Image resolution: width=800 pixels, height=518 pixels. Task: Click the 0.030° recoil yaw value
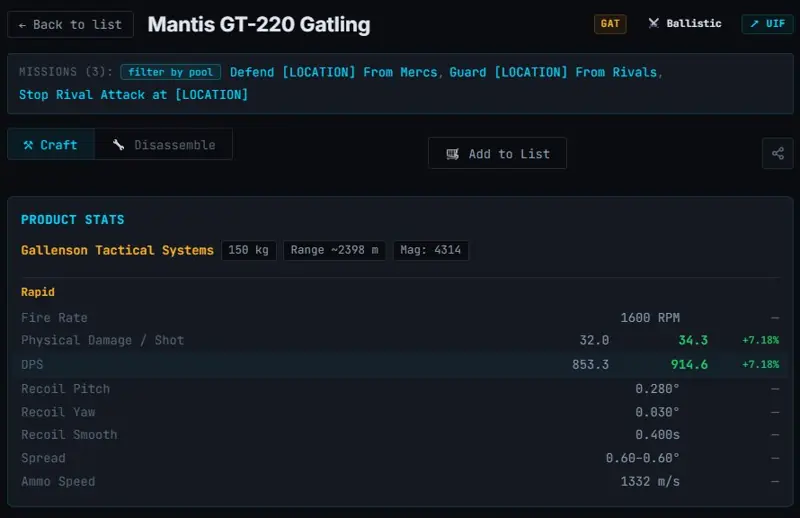click(657, 412)
